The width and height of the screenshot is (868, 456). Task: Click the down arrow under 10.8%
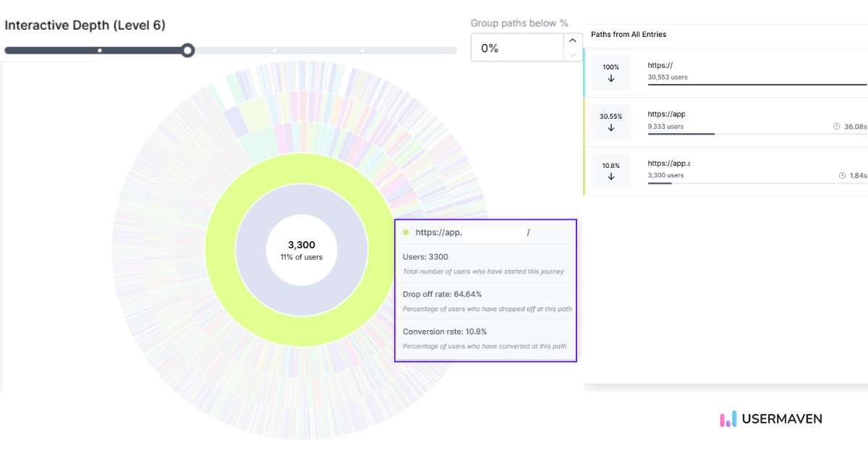point(611,177)
